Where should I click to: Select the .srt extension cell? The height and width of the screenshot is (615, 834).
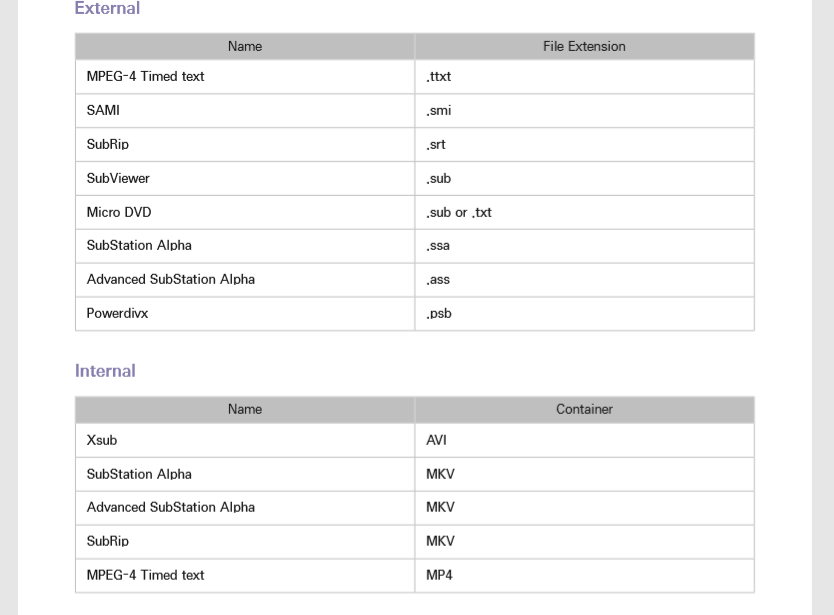(436, 145)
